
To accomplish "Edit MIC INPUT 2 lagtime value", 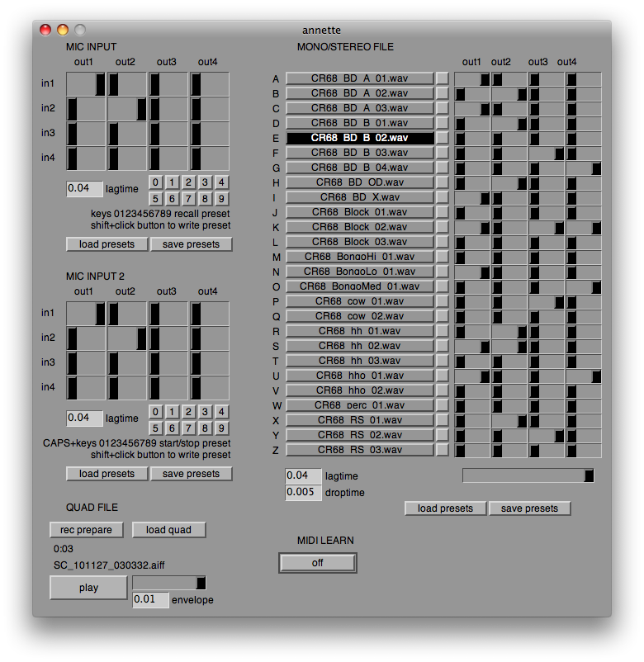I will 84,418.
